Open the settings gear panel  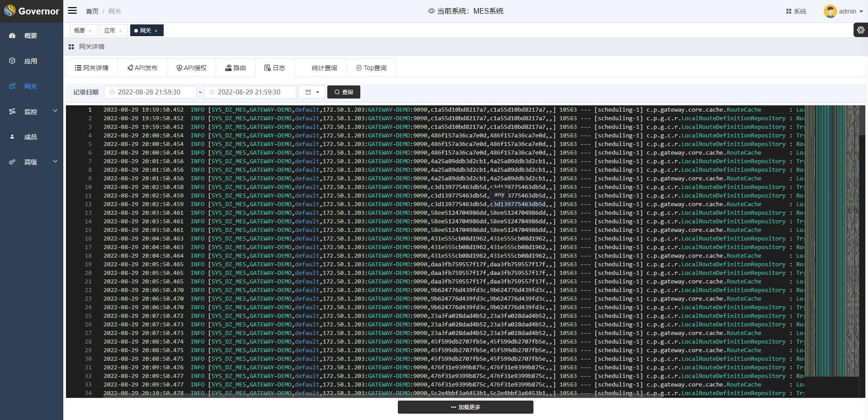tap(860, 30)
